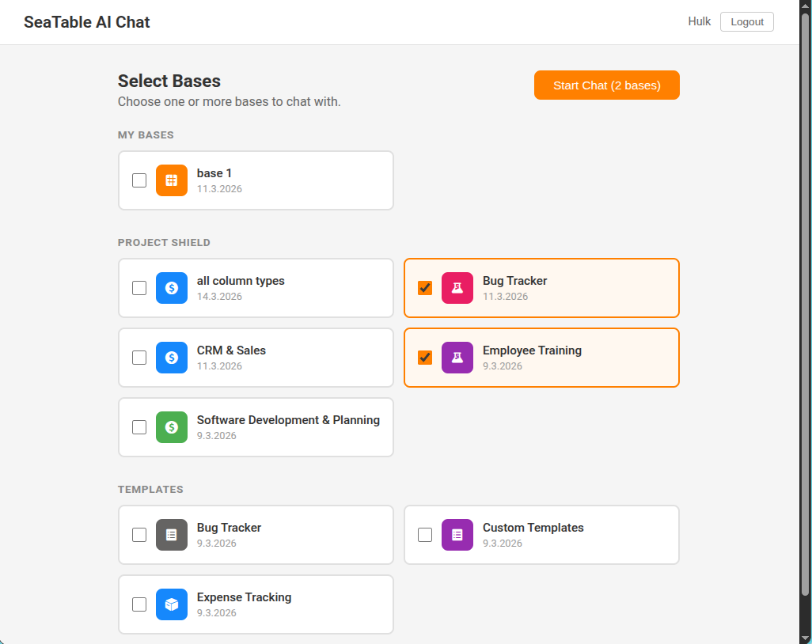This screenshot has width=812, height=644.
Task: Click the blue box icon for Expense Tracking
Action: click(172, 604)
